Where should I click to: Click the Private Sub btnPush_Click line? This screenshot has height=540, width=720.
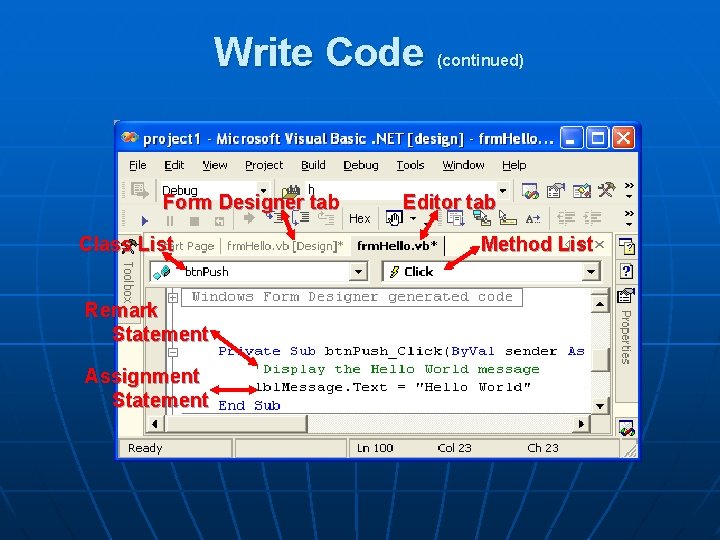click(401, 351)
